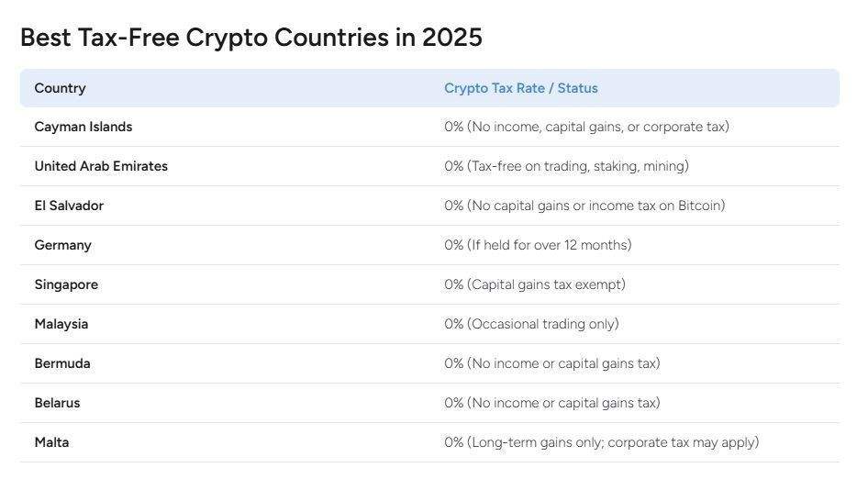Image resolution: width=868 pixels, height=490 pixels.
Task: Select the Cayman Islands row label
Action: (x=83, y=127)
